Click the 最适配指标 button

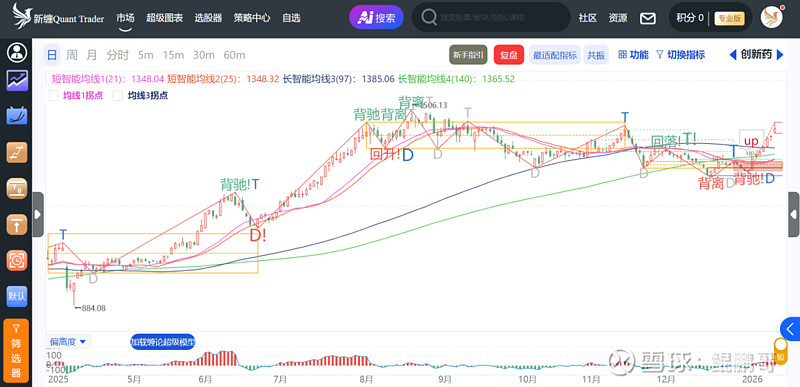coord(555,55)
